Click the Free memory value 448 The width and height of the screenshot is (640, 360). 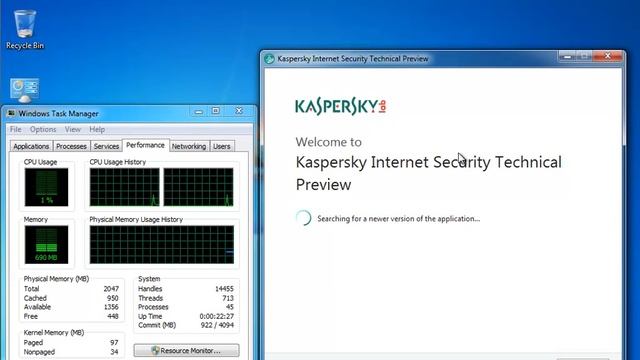(x=113, y=316)
